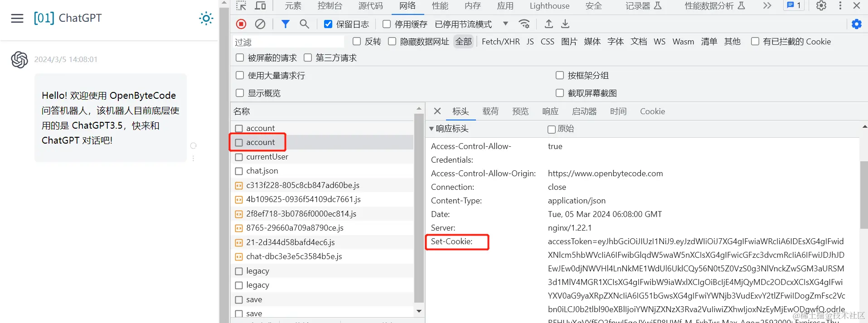The width and height of the screenshot is (868, 323).
Task: Filter requests by WS type
Action: click(x=659, y=42)
